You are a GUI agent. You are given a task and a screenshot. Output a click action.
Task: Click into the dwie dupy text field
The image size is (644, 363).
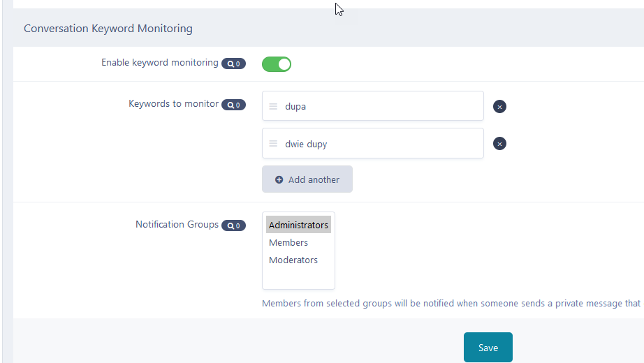381,144
